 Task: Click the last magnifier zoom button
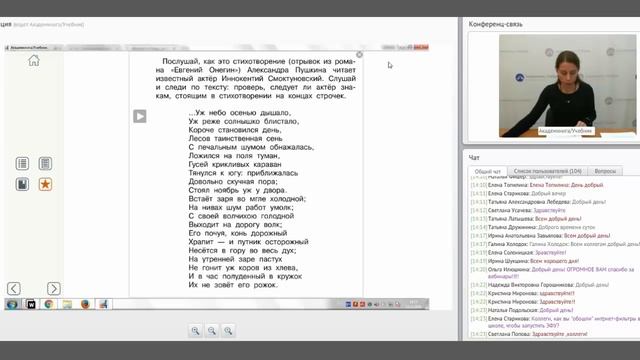228,331
